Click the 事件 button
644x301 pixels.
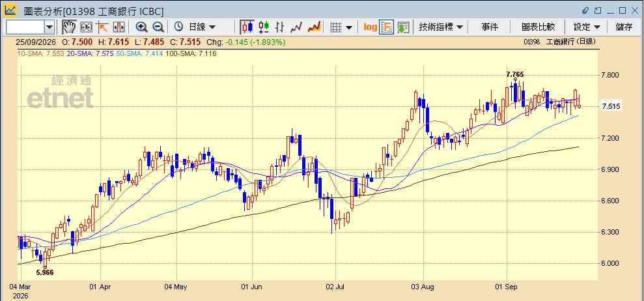pyautogui.click(x=490, y=27)
